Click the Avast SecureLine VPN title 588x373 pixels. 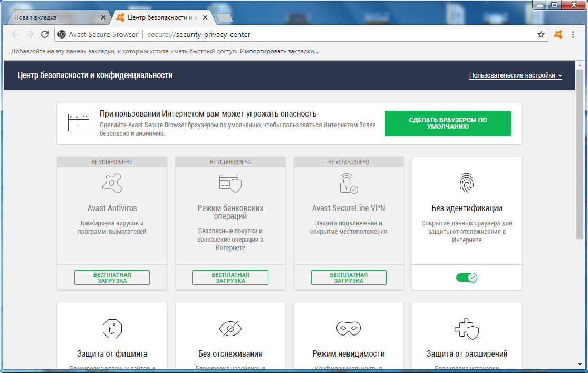click(349, 208)
